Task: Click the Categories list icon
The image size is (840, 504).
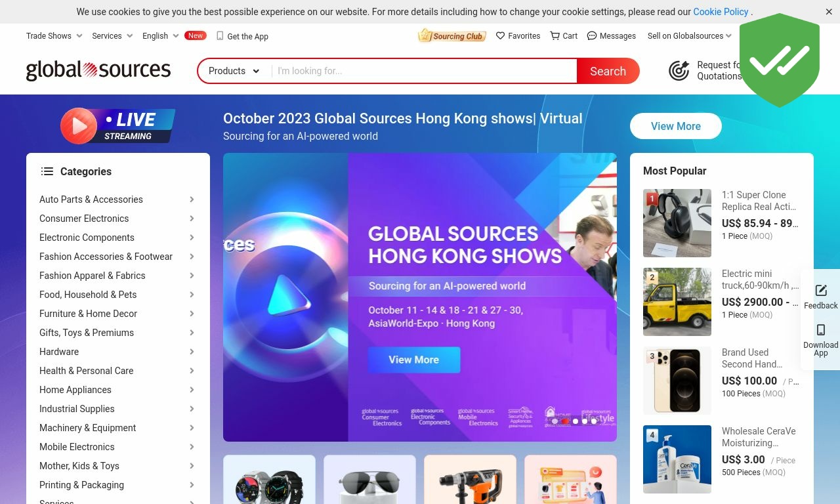Action: pos(47,171)
